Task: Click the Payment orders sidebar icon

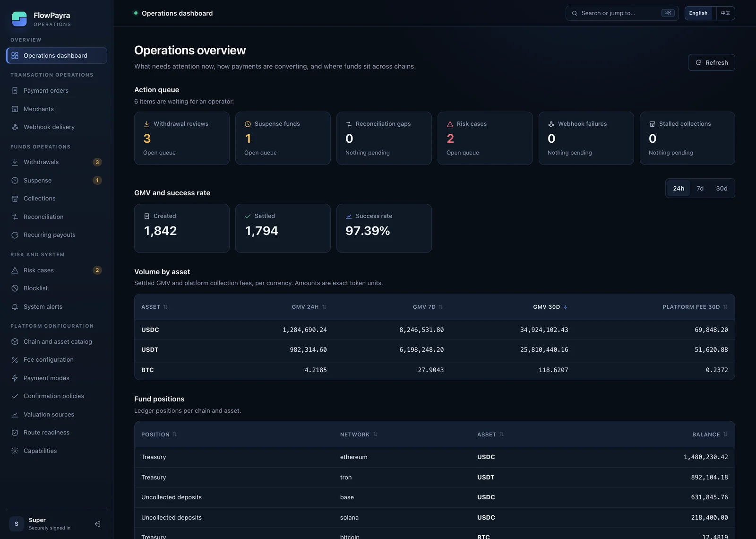Action: (15, 91)
